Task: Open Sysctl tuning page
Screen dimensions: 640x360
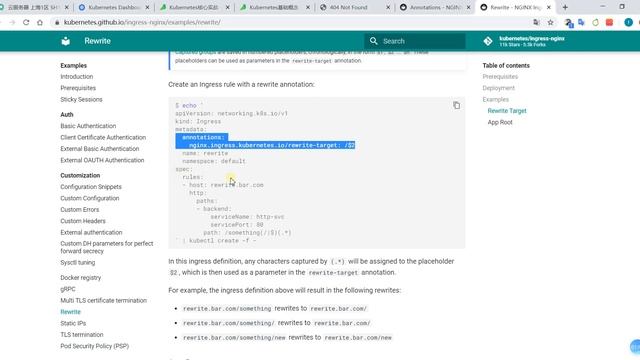Action: (78, 263)
